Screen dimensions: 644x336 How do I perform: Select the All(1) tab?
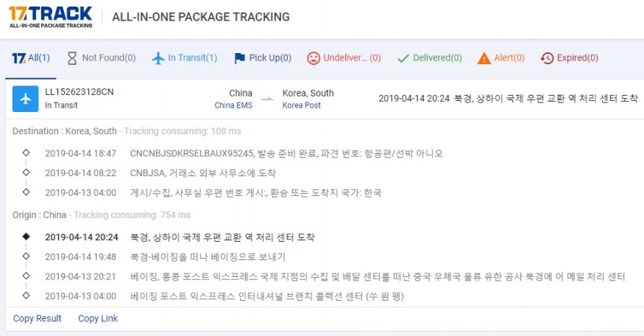point(31,58)
